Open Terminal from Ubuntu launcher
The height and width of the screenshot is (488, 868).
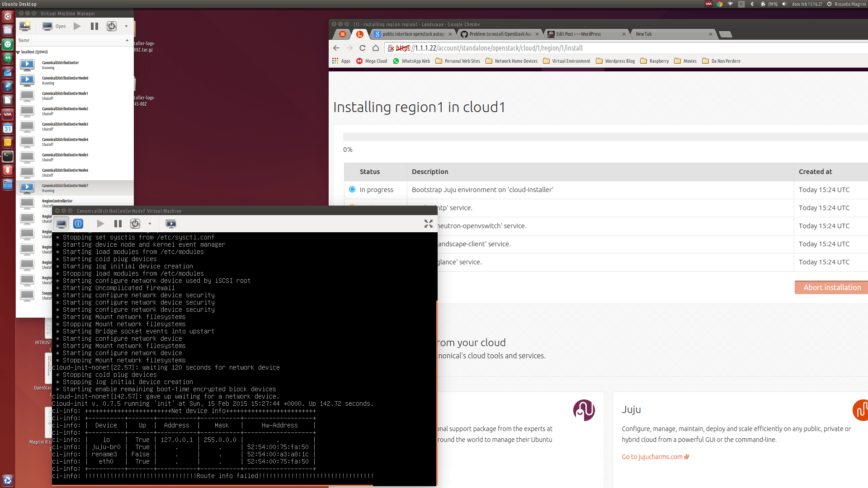click(8, 156)
